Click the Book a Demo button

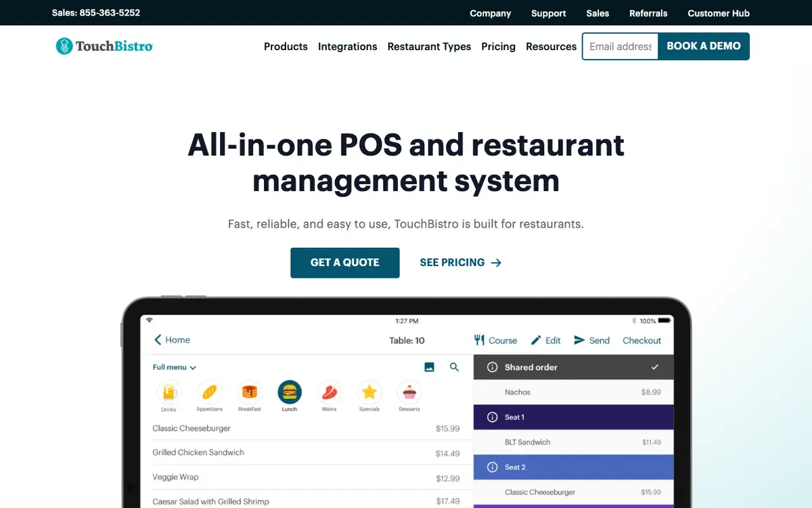(x=704, y=46)
